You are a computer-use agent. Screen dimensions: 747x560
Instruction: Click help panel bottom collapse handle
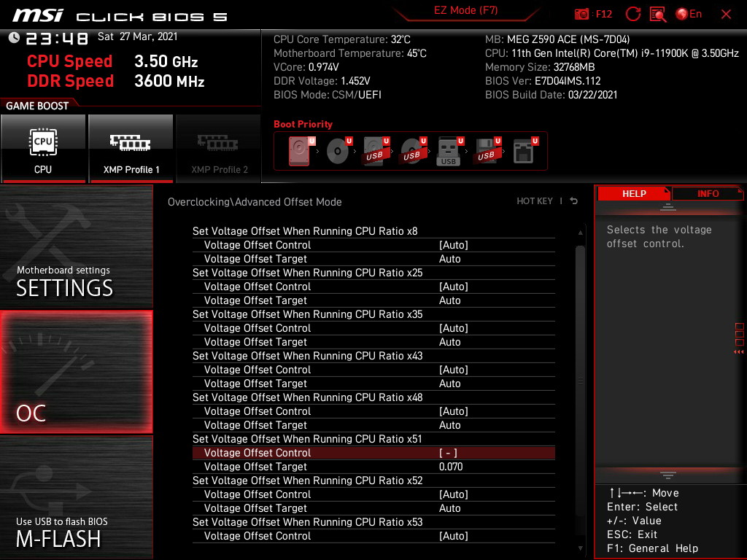pos(668,475)
